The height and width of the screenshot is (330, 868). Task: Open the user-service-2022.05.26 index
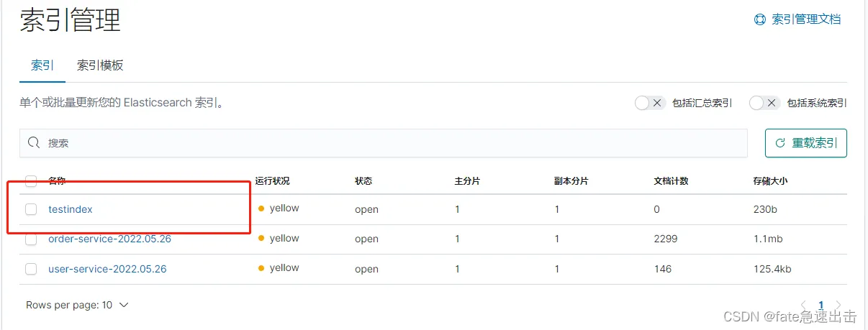click(x=107, y=269)
